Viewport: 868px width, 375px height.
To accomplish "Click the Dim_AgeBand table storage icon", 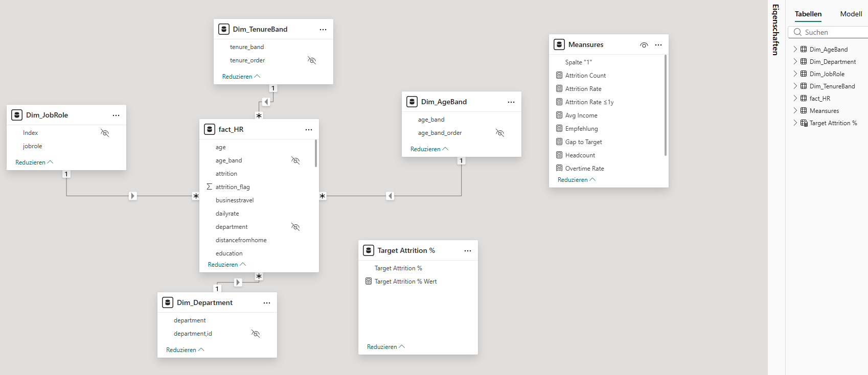I will click(412, 102).
